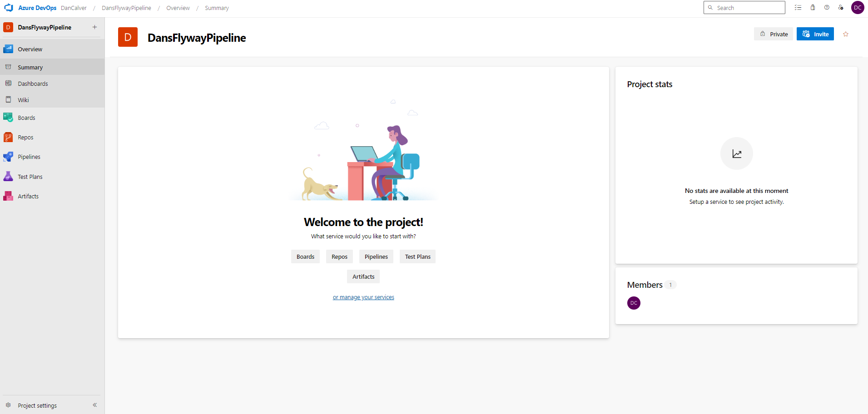868x414 pixels.
Task: Click the DC member avatar under Members
Action: coord(634,303)
